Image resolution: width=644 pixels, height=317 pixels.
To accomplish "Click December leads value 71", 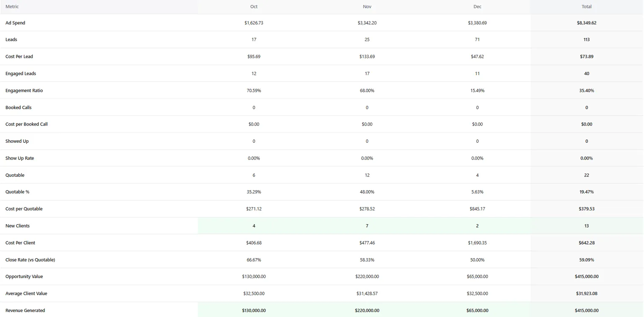I will pos(477,40).
